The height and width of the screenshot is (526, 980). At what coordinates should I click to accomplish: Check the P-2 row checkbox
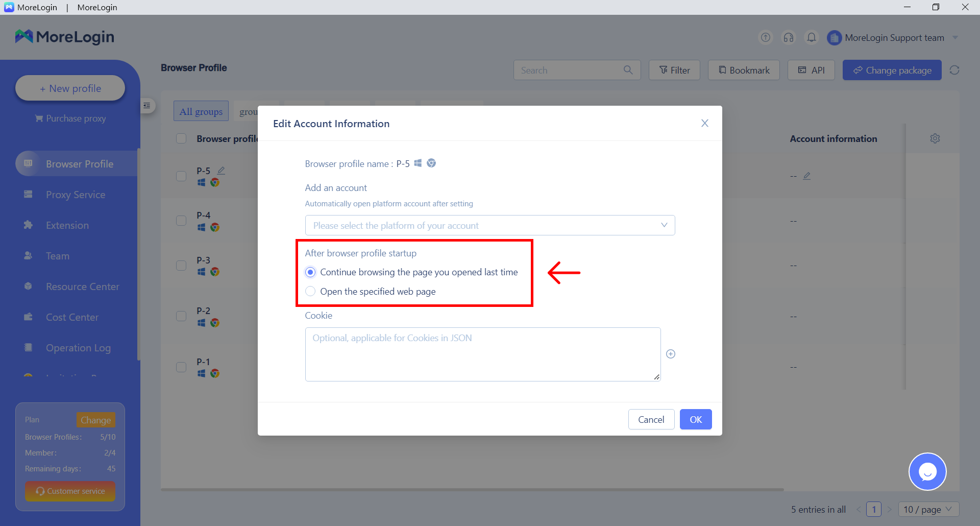(181, 316)
